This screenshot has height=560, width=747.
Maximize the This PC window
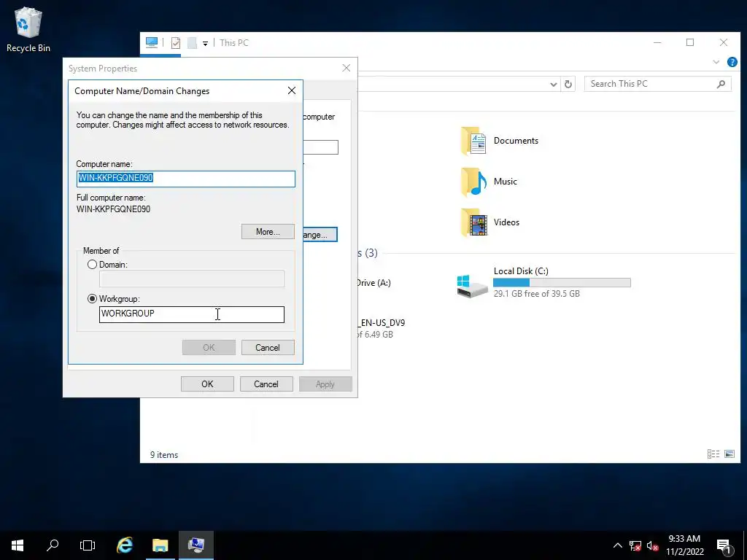[x=690, y=42]
